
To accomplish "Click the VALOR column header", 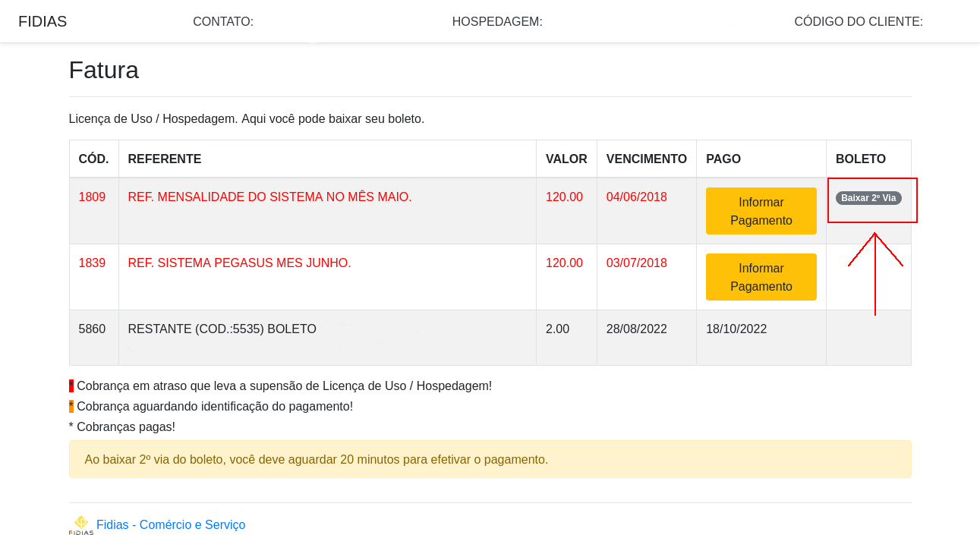I will coord(566,159).
